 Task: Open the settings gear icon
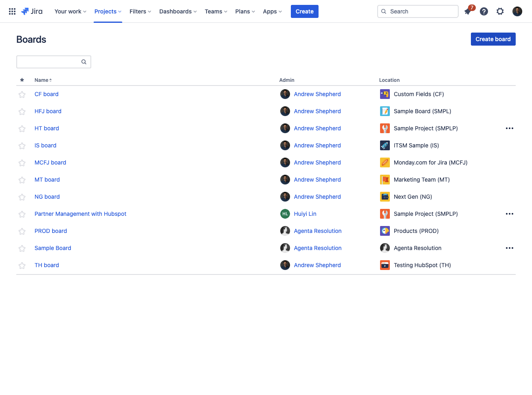coord(500,11)
